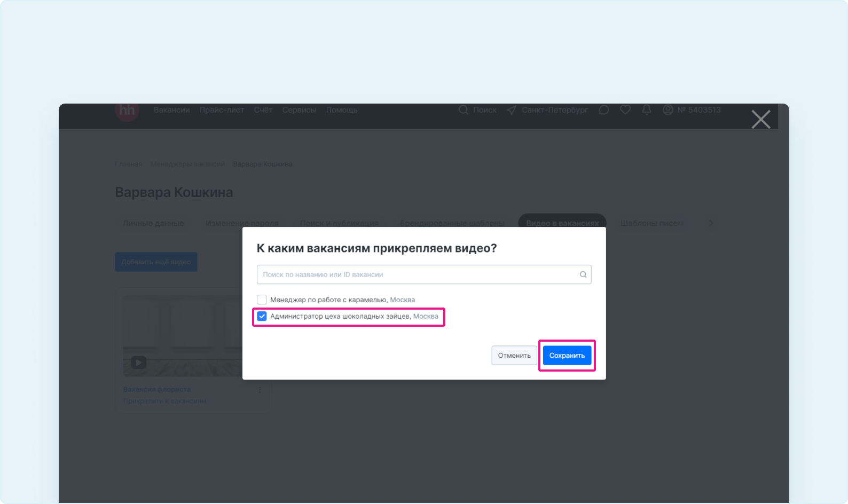Open the Вакансии menu item

pos(172,110)
